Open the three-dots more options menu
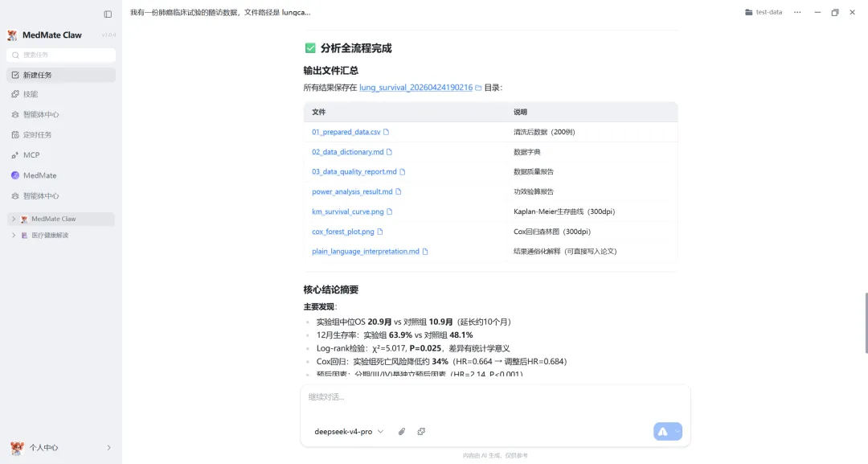The image size is (868, 464). (797, 12)
